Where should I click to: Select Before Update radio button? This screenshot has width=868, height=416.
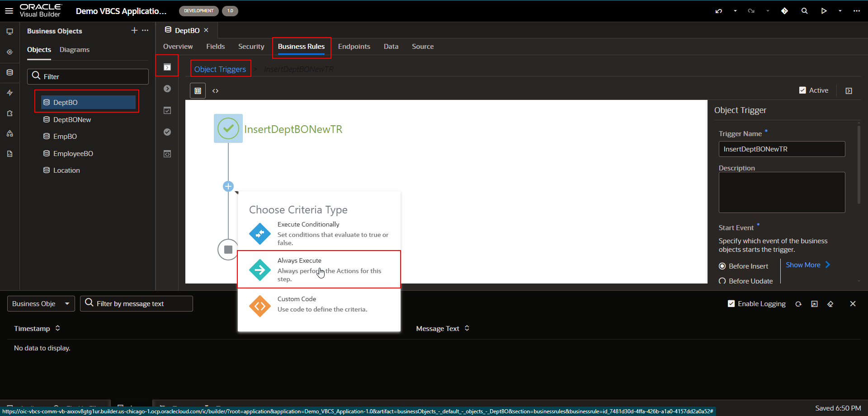pos(722,281)
